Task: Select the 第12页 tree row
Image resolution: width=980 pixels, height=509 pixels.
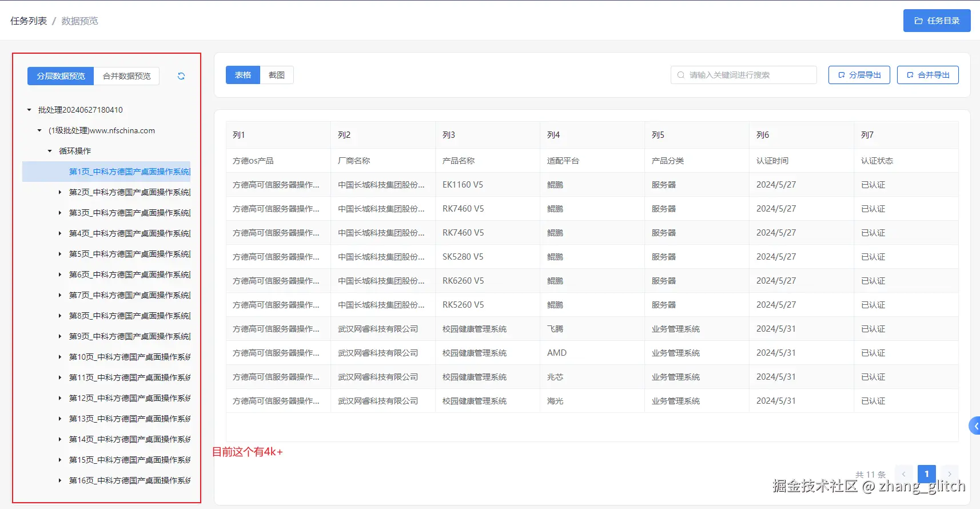Action: coord(106,398)
